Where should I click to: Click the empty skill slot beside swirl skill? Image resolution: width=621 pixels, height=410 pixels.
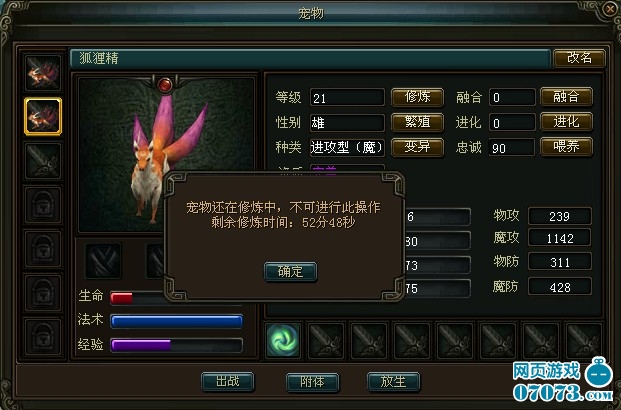tap(326, 340)
